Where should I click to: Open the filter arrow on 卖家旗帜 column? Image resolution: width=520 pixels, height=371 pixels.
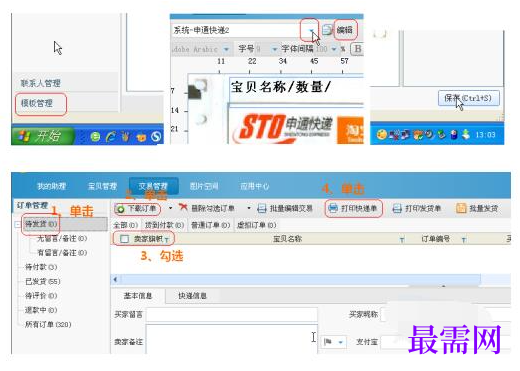pyautogui.click(x=167, y=240)
